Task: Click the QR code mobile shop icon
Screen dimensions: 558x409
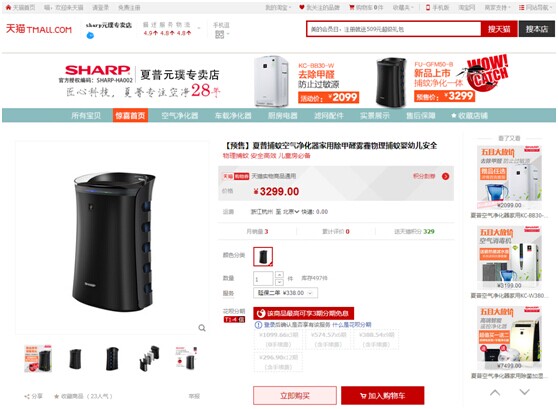Action: [220, 35]
